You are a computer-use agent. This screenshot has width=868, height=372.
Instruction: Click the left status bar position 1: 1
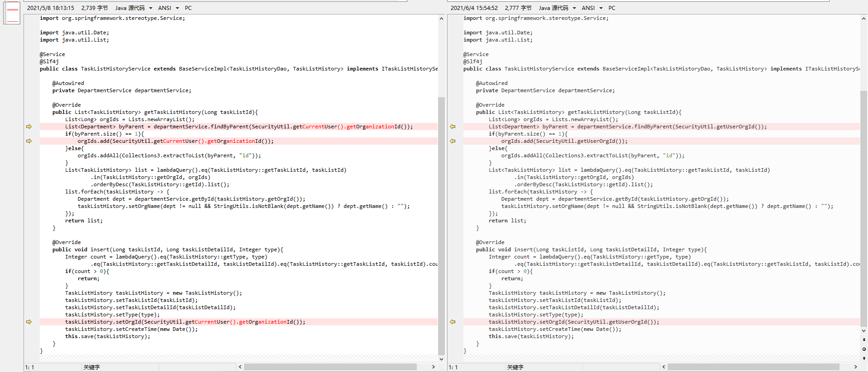[29, 367]
